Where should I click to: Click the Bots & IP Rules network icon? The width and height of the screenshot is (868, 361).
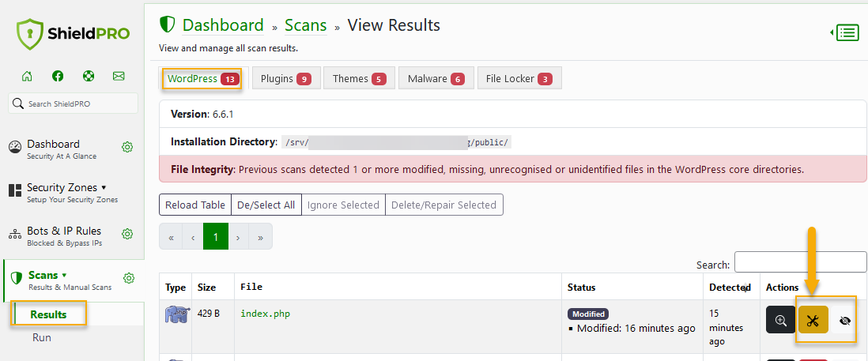(x=15, y=235)
